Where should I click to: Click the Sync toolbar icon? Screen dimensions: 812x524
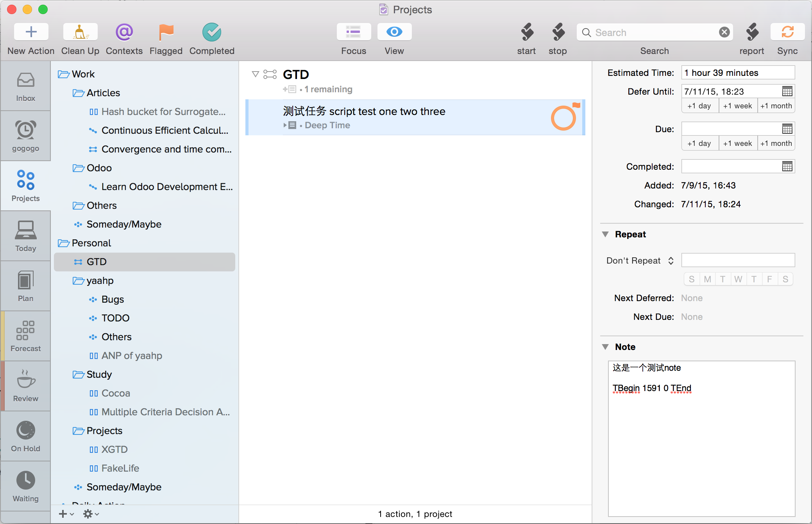point(787,32)
